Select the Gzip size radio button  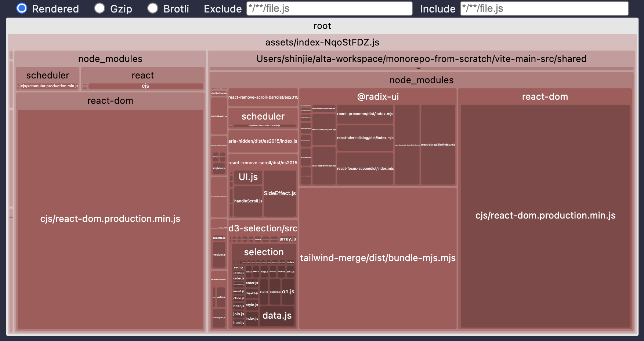click(100, 8)
